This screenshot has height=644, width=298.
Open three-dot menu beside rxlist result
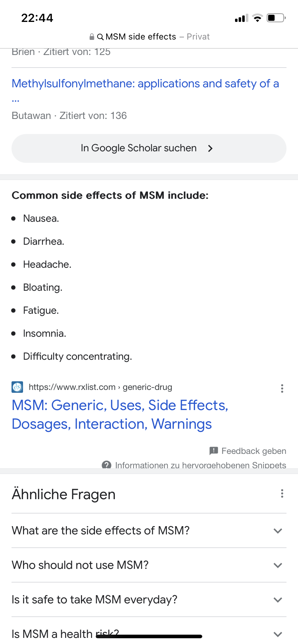282,388
